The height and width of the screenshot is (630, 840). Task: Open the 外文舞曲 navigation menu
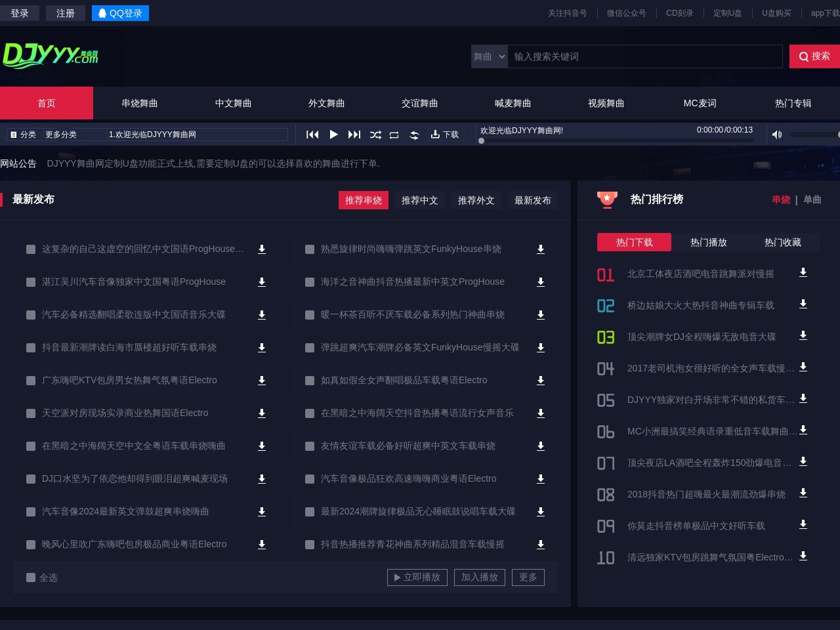(327, 103)
